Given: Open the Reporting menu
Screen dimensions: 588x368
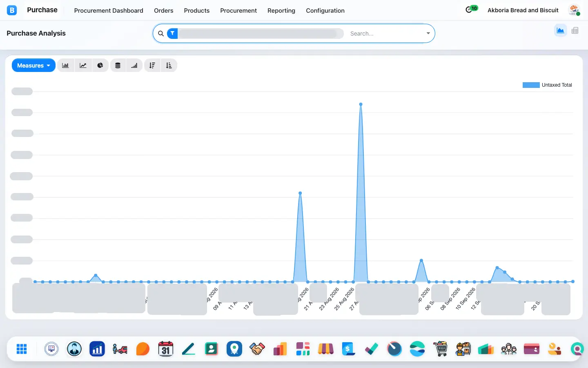Looking at the screenshot, I should pos(281,11).
